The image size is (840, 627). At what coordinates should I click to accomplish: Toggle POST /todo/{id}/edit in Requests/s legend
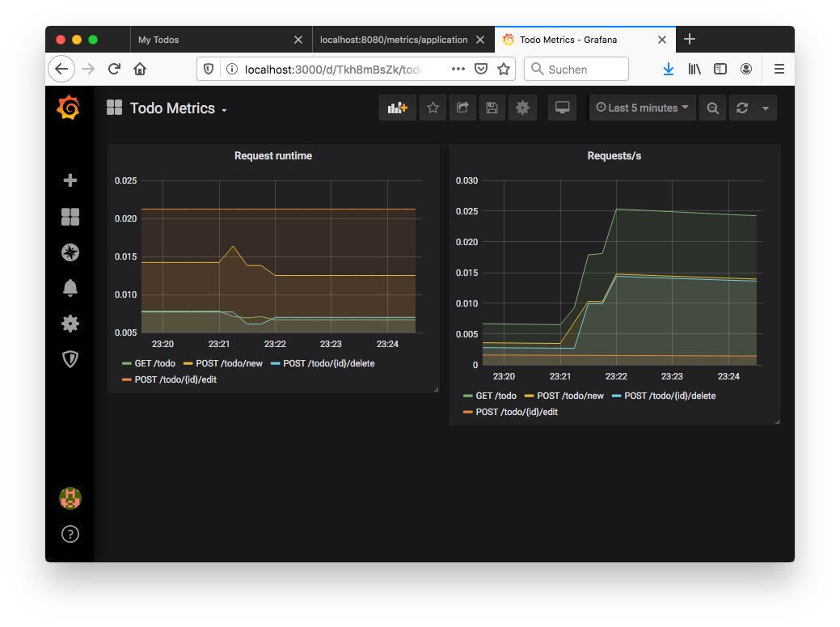[517, 412]
